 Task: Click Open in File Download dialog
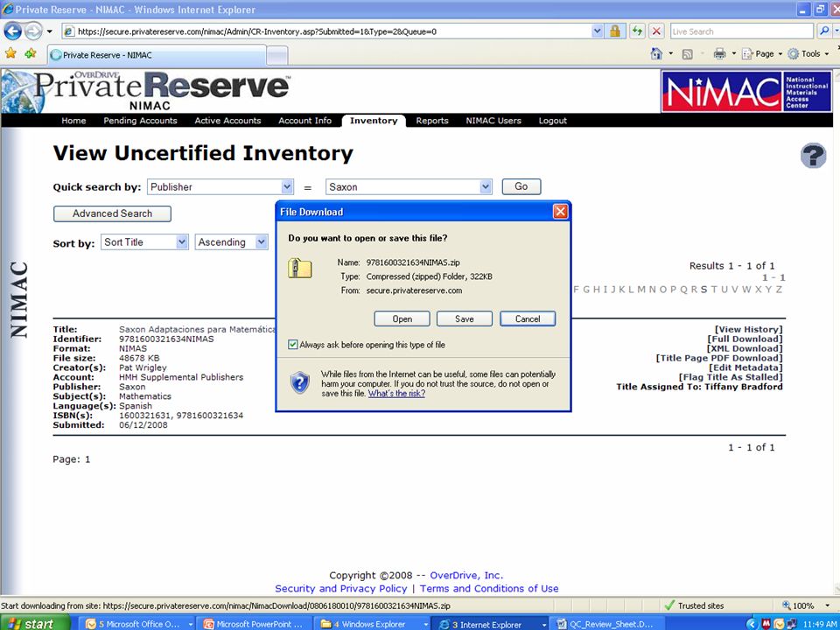point(402,318)
